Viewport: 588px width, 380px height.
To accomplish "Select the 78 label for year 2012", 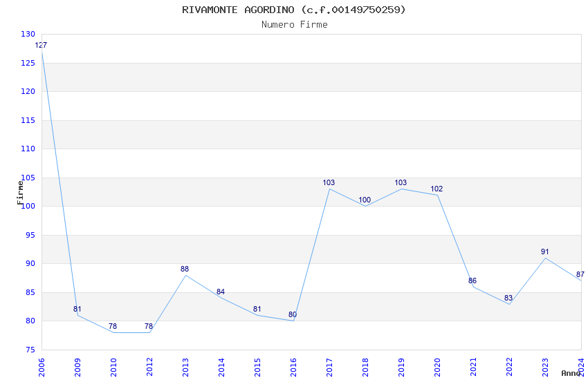I will click(x=149, y=327).
